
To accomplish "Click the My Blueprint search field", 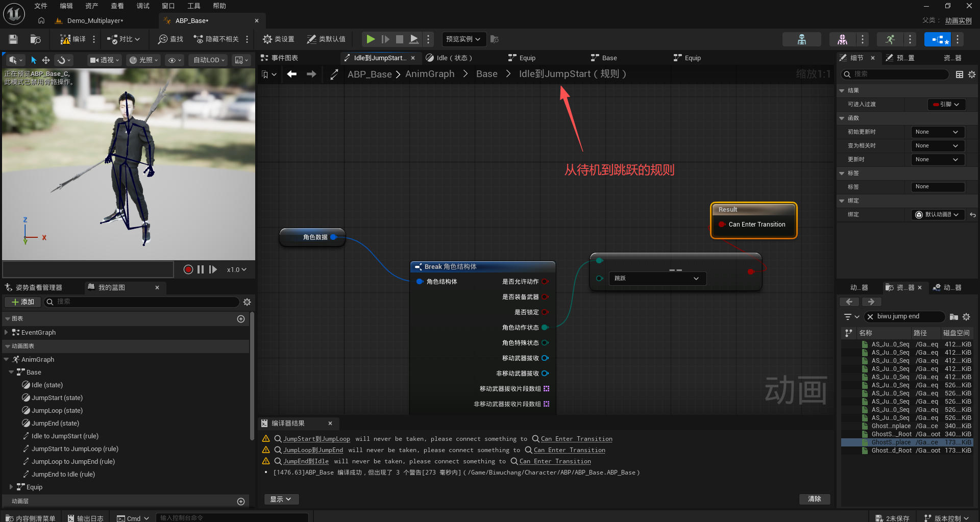I will point(142,302).
